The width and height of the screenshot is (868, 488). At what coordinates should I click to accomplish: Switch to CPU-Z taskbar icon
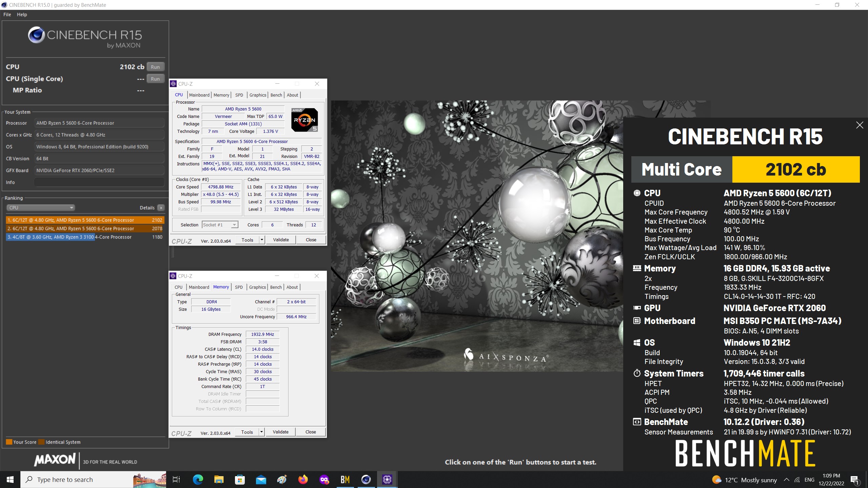[x=387, y=480]
